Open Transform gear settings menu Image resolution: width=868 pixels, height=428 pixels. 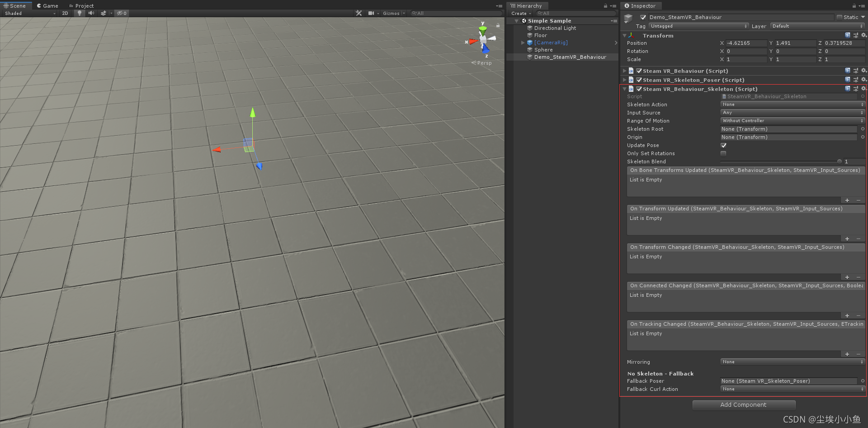[863, 35]
